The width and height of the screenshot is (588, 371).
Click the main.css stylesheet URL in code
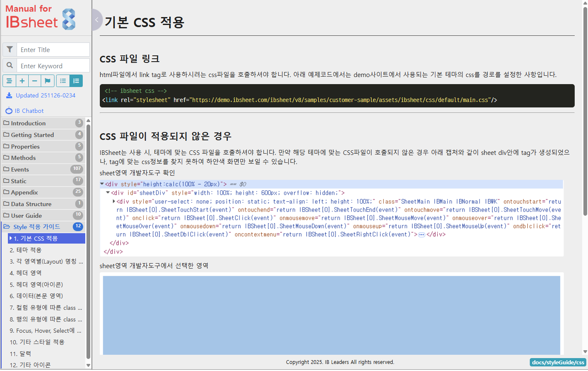pyautogui.click(x=340, y=100)
